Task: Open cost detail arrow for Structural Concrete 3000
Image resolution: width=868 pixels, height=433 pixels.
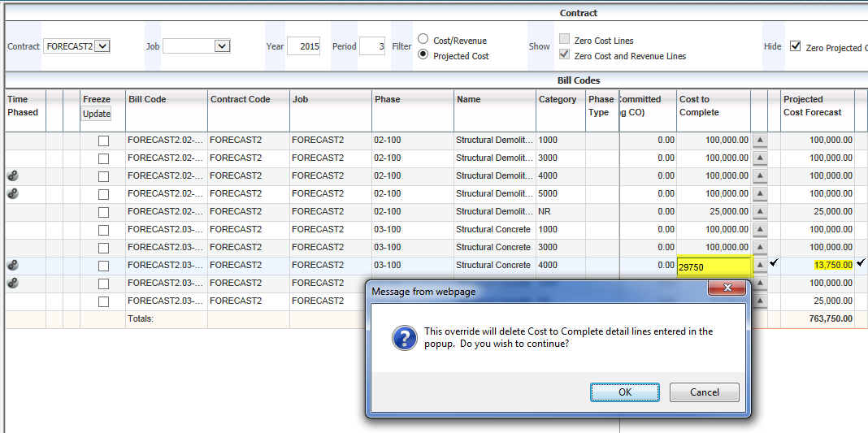Action: pos(760,247)
